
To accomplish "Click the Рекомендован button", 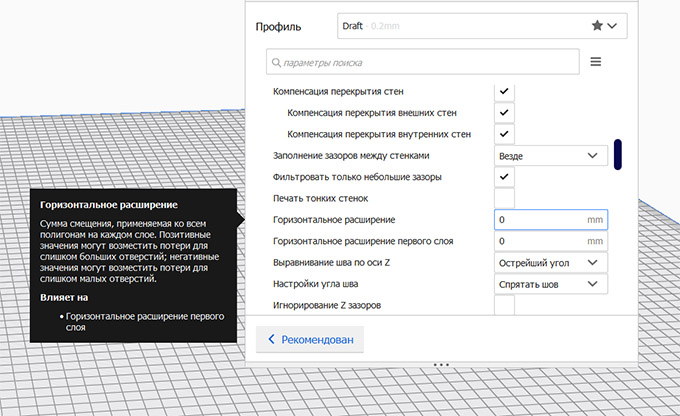I will click(310, 339).
